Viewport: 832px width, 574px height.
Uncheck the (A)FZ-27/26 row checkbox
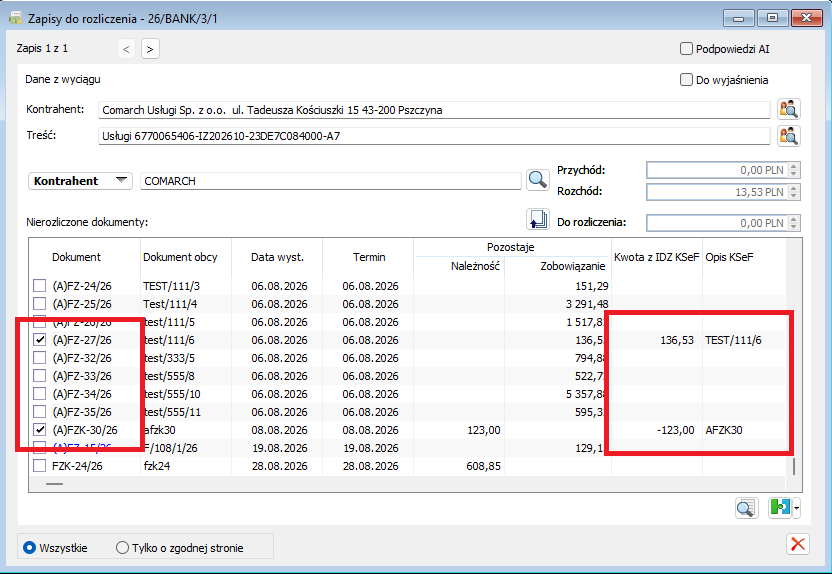[39, 340]
